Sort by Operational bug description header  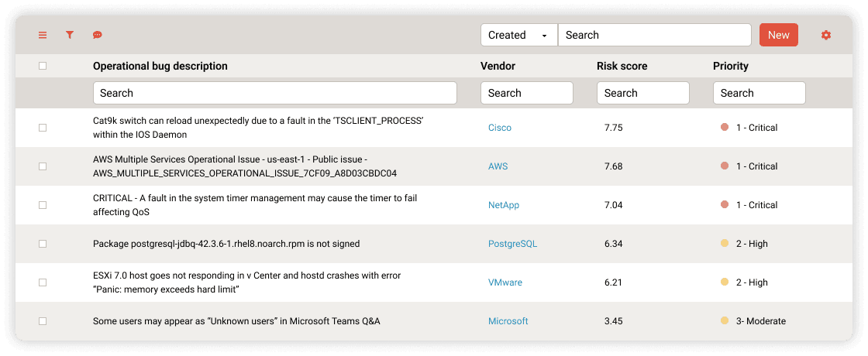tap(160, 66)
